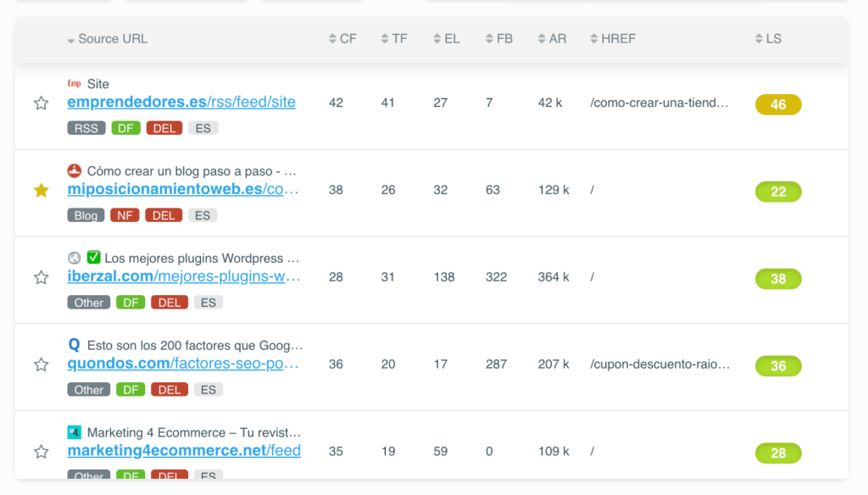Click the Marketing 4 Ecommerce favicon
The image size is (868, 495).
pyautogui.click(x=74, y=432)
